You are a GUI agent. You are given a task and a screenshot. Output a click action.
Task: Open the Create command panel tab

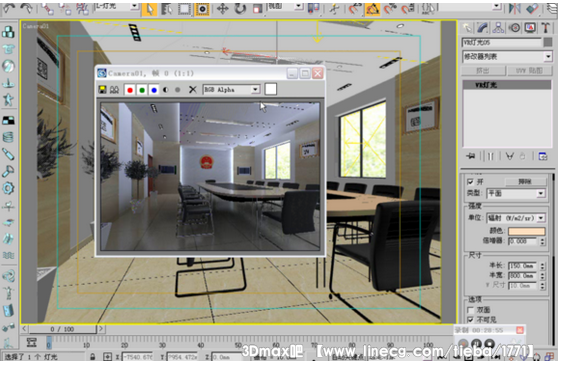point(467,28)
